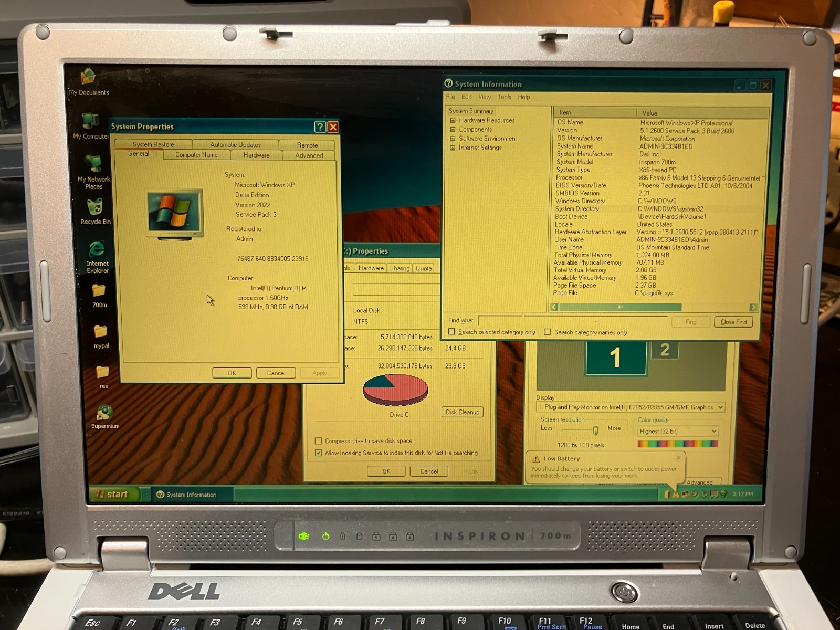Click Cancel in System Properties
The image size is (840, 630).
click(x=276, y=373)
